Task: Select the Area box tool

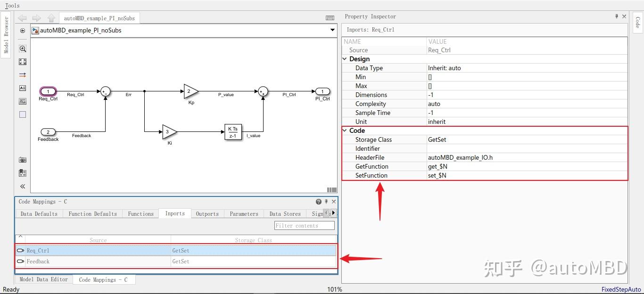Action: [x=23, y=114]
